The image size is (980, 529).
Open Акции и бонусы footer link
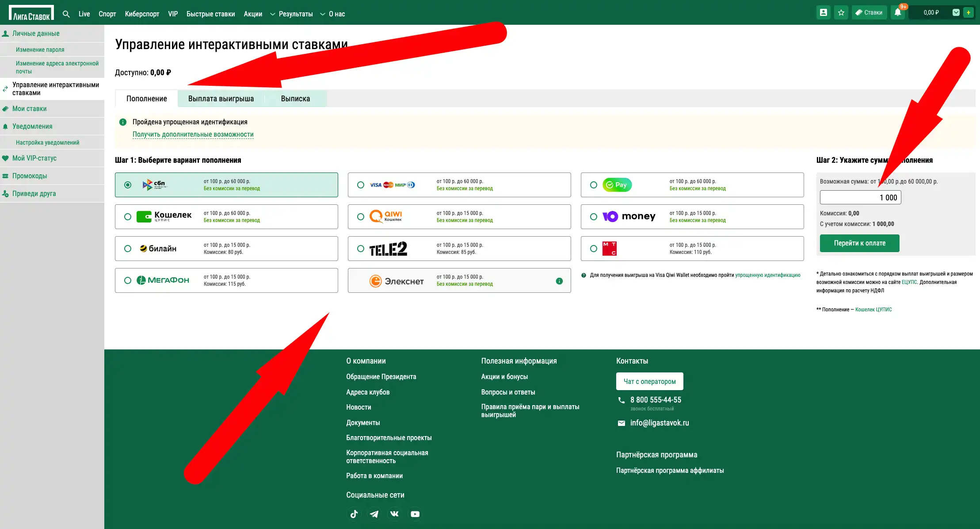(504, 377)
